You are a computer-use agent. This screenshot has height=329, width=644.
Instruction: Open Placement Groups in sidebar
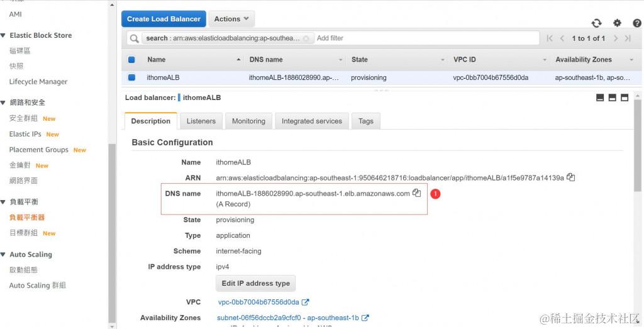coord(38,150)
